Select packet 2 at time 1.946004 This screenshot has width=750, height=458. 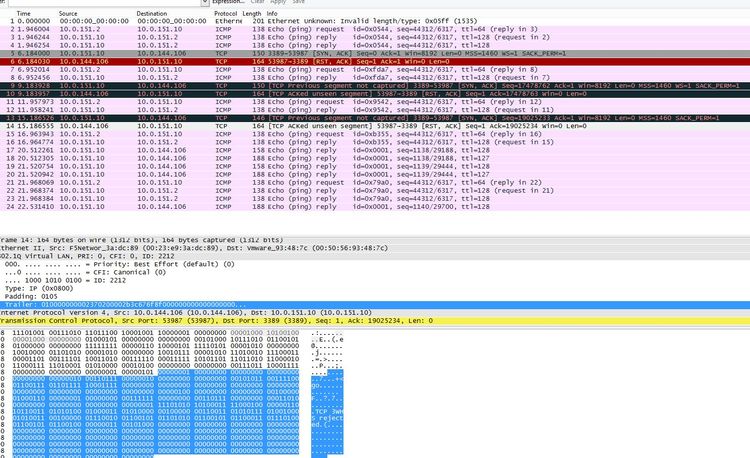point(375,29)
